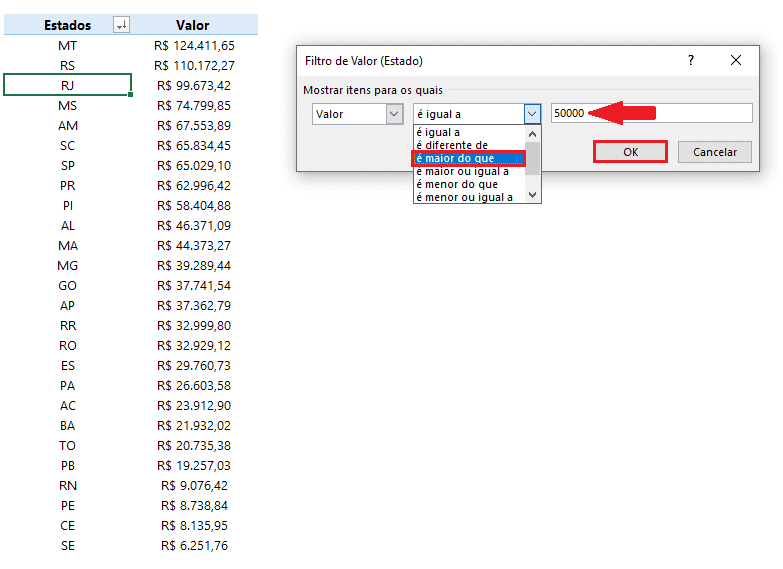783x569 pixels.
Task: Click the dropdown list scroll down arrow
Action: coord(533,195)
